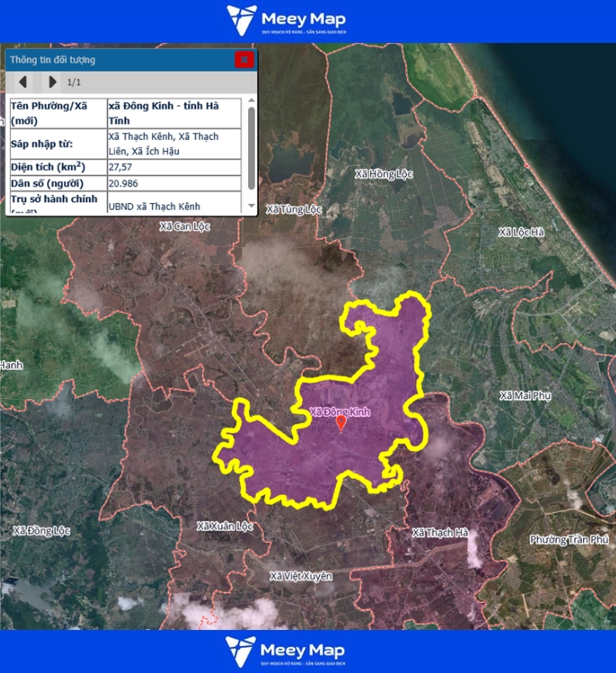Click the top Meey Map logo

286,20
